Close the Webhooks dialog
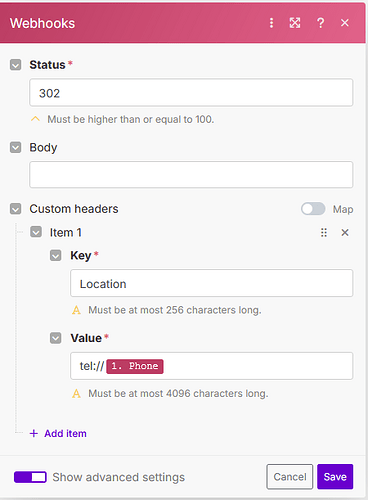 pos(345,23)
